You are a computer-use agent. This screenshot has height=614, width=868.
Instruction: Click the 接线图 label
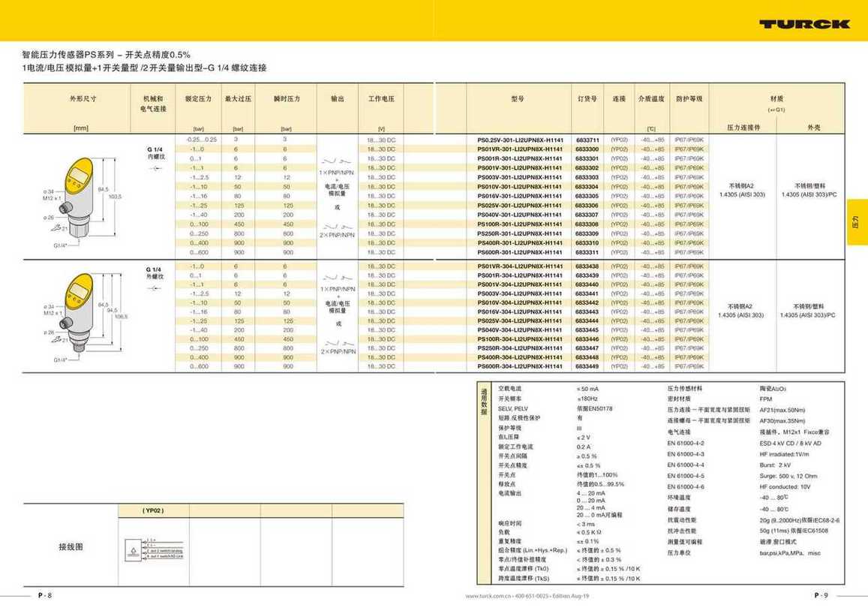click(71, 546)
